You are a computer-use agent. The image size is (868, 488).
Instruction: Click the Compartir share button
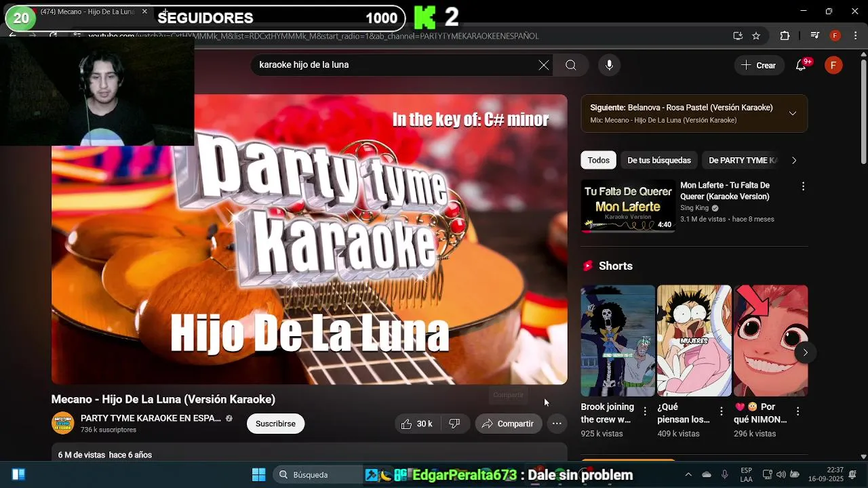[x=508, y=424]
